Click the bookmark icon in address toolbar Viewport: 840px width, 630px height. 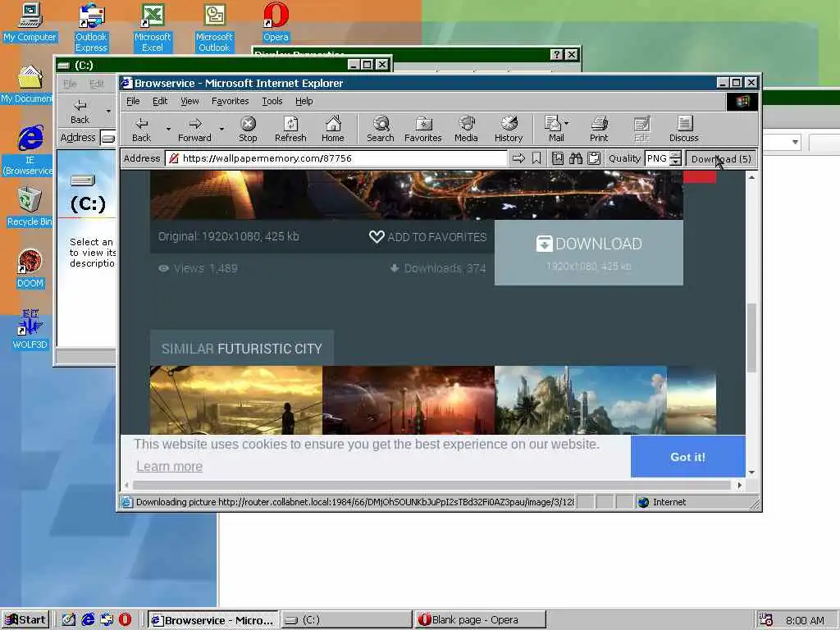(536, 158)
